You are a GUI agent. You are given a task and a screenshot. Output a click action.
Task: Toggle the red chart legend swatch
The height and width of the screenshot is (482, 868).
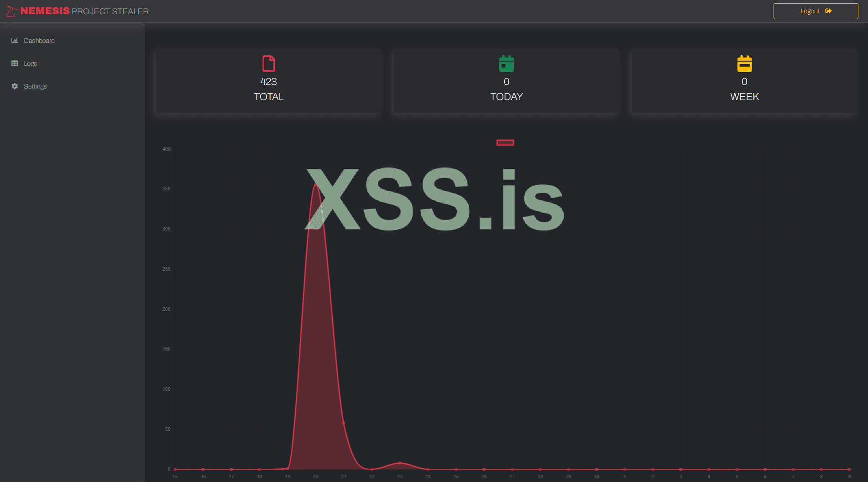[505, 142]
